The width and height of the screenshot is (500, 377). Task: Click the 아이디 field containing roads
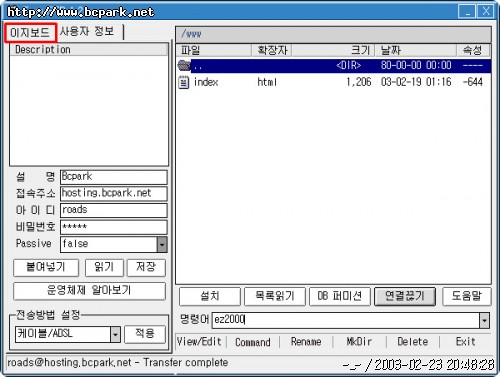114,210
